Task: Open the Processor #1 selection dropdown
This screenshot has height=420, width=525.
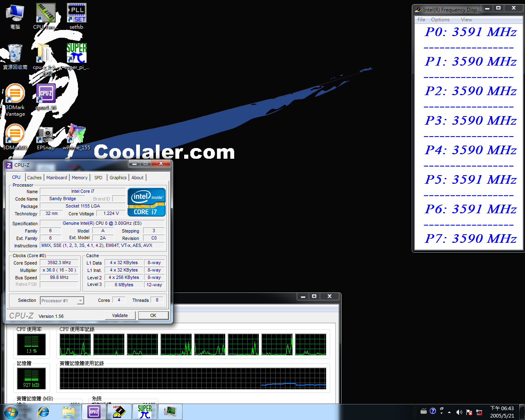Action: tap(62, 301)
